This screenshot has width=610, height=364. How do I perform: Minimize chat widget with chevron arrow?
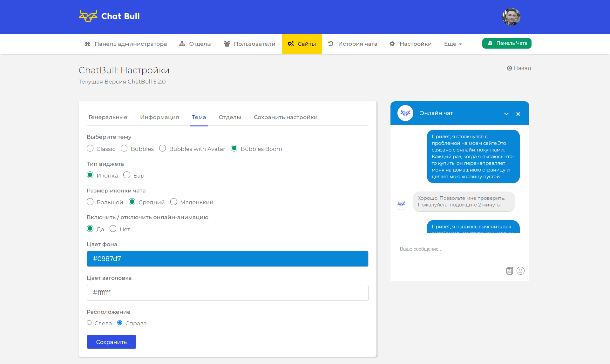506,114
